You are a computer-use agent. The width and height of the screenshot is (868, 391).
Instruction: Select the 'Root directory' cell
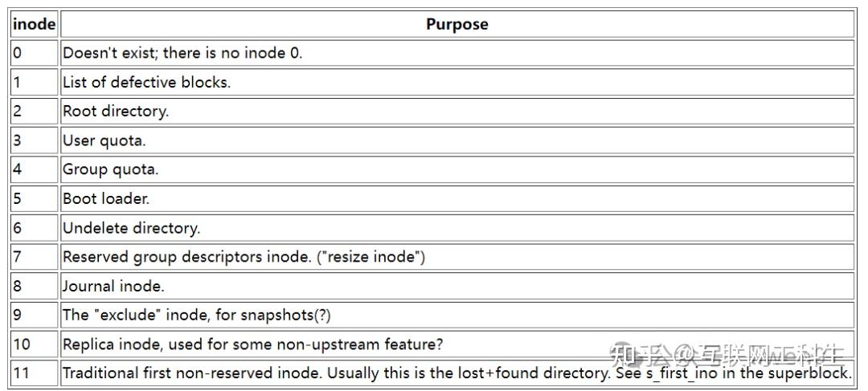(457, 111)
